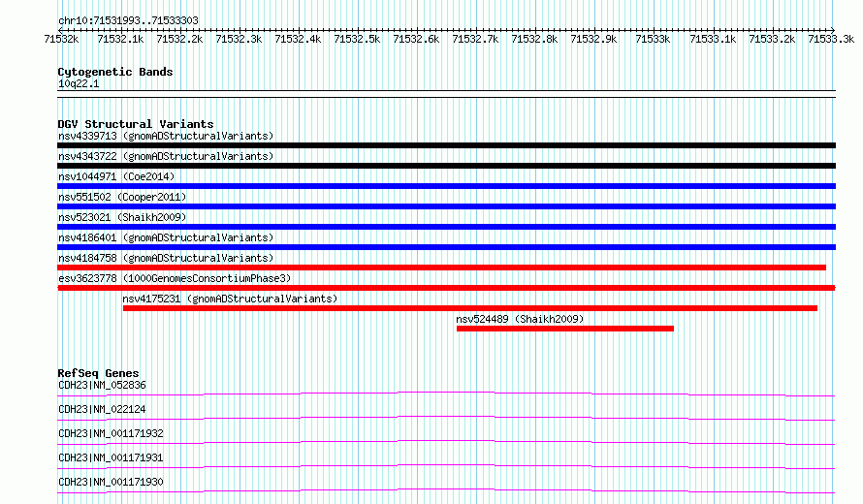Click the 71532.7k ruler tick label
Image resolution: width=863 pixels, height=504 pixels.
[475, 39]
